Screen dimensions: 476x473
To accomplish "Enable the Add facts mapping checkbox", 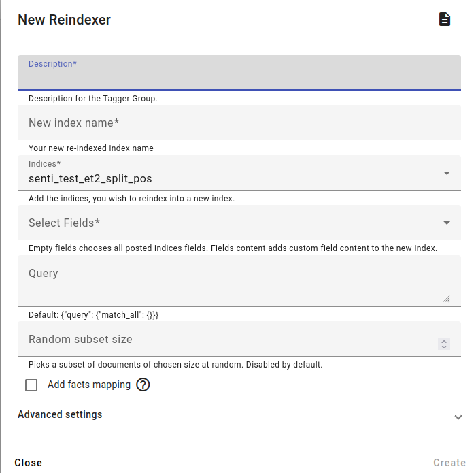I will (31, 385).
